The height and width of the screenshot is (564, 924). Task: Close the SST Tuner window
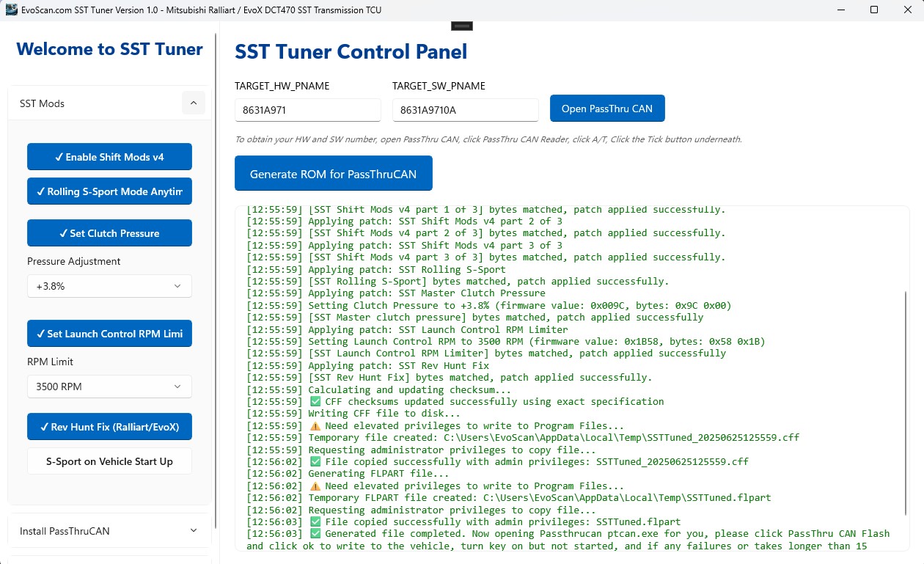coord(908,10)
